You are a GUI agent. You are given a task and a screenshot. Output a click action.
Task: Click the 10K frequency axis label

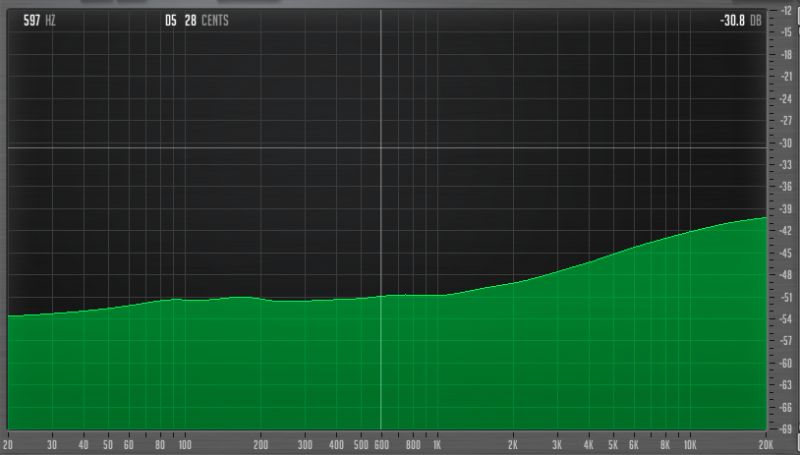point(689,444)
